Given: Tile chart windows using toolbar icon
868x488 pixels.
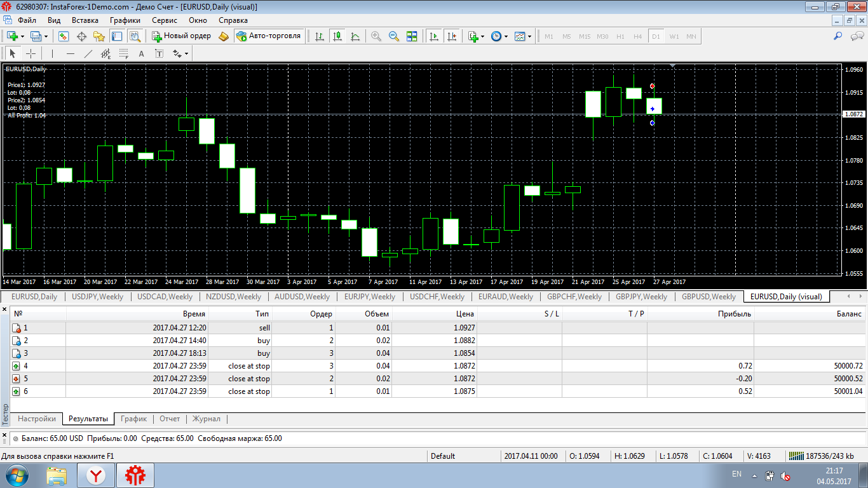Looking at the screenshot, I should click(x=412, y=36).
